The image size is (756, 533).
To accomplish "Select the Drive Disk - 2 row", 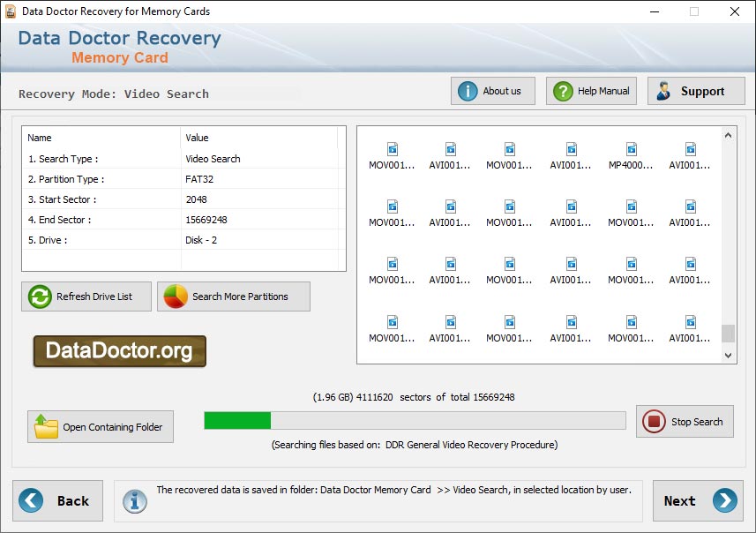I will point(176,239).
